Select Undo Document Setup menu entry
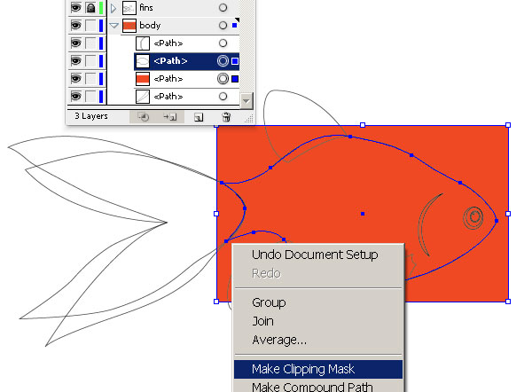Image resolution: width=532 pixels, height=392 pixels. pyautogui.click(x=315, y=255)
